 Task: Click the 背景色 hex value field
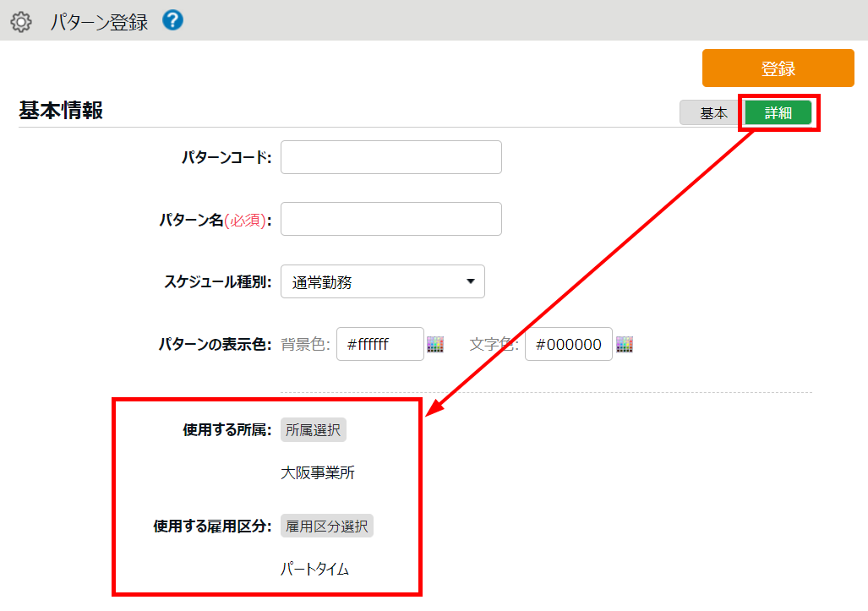point(379,345)
